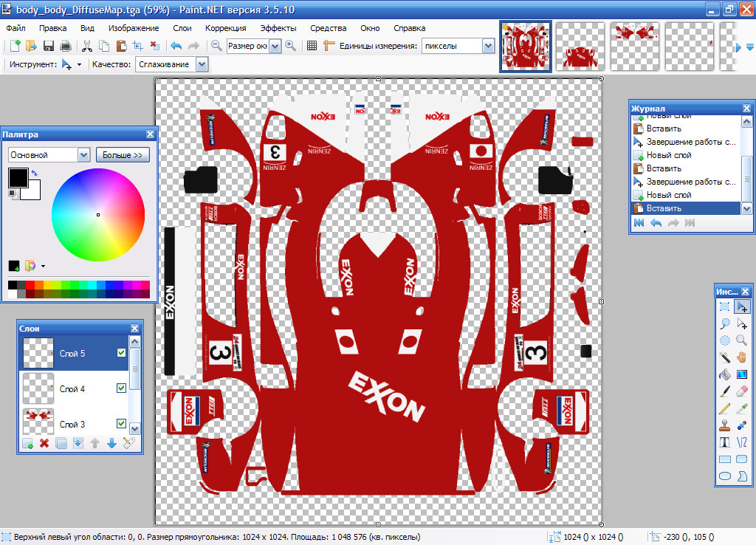Viewport: 756px width, 545px height.
Task: Select the Clone Stamp tool
Action: (x=724, y=425)
